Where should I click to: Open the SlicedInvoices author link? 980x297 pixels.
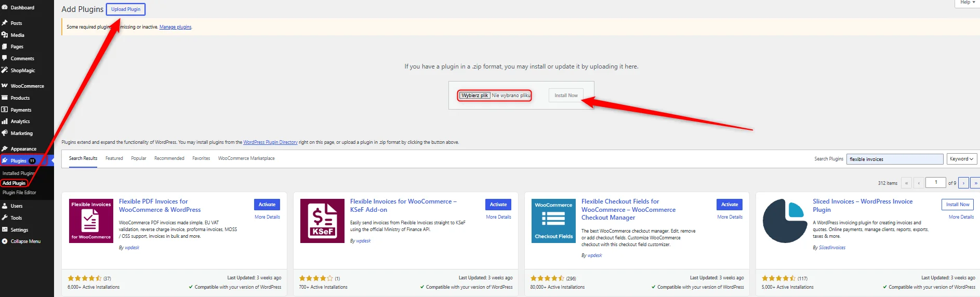[x=832, y=248]
